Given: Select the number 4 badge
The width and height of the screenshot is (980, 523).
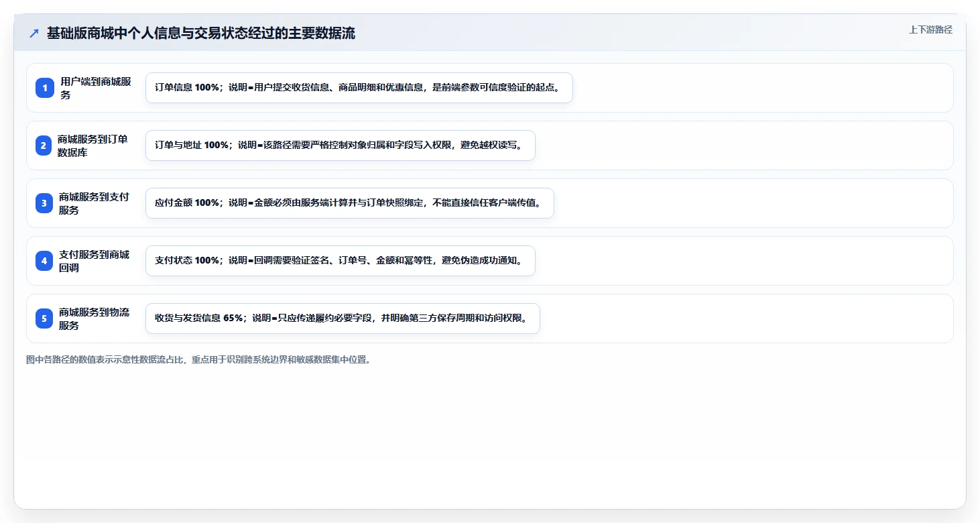Looking at the screenshot, I should point(44,261).
